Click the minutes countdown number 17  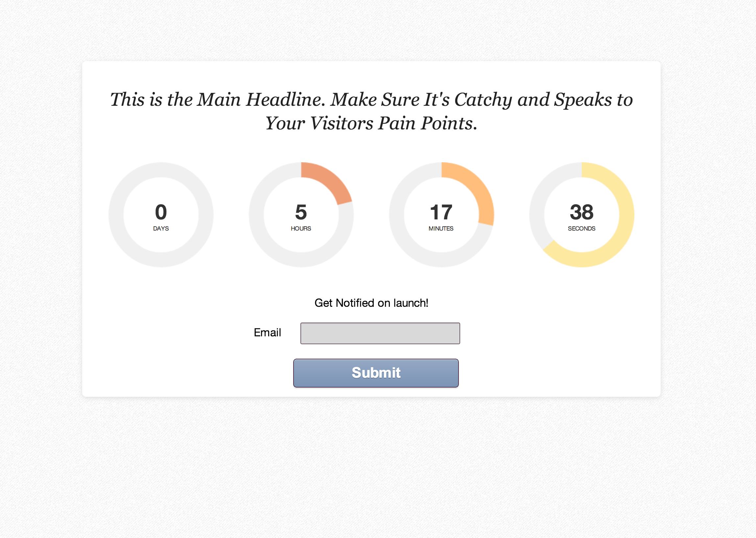[x=441, y=212]
